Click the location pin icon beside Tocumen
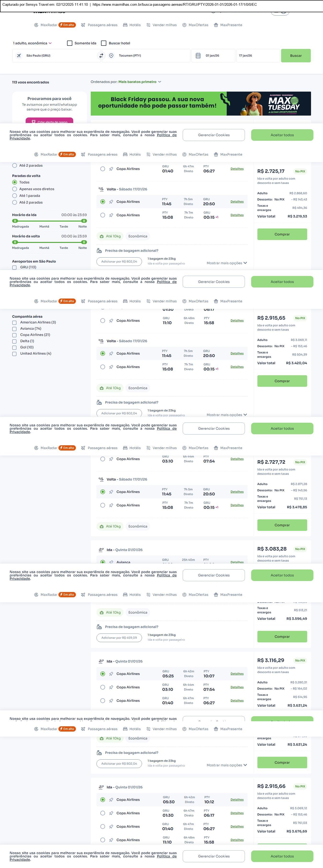This screenshot has height=868, width=323. click(x=111, y=56)
